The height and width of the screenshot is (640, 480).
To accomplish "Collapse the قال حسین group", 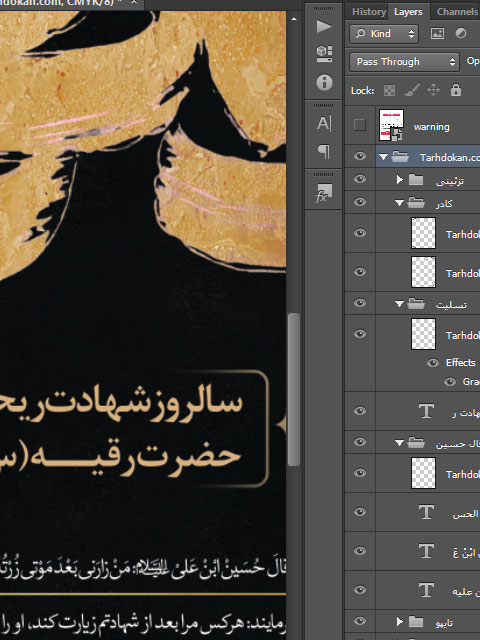I will click(400, 443).
